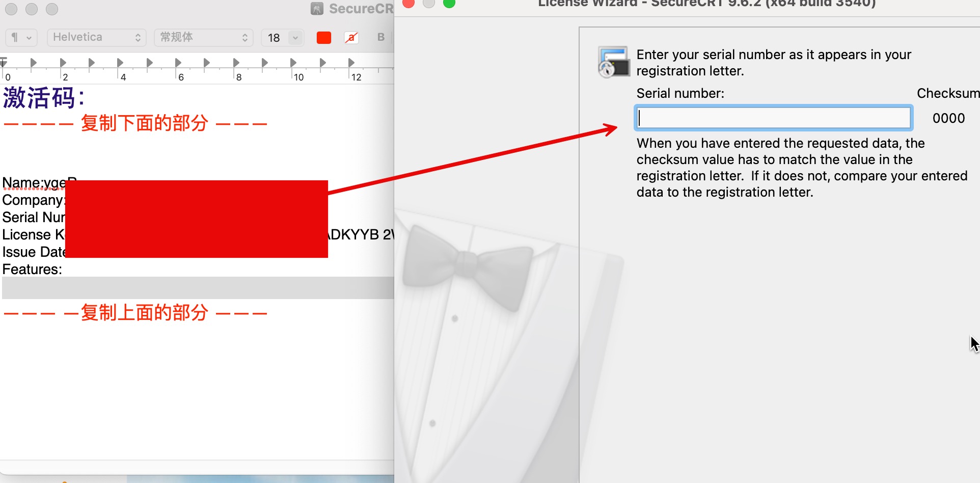
Task: Select the tab stop at ruler mark 8
Action: click(x=236, y=63)
